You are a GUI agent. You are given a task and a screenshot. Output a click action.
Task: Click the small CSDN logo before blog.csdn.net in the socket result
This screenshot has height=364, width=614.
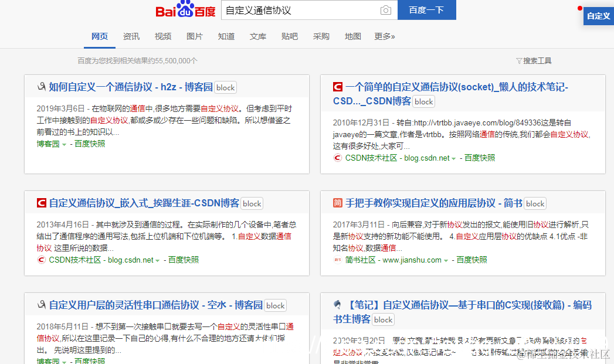click(x=338, y=158)
